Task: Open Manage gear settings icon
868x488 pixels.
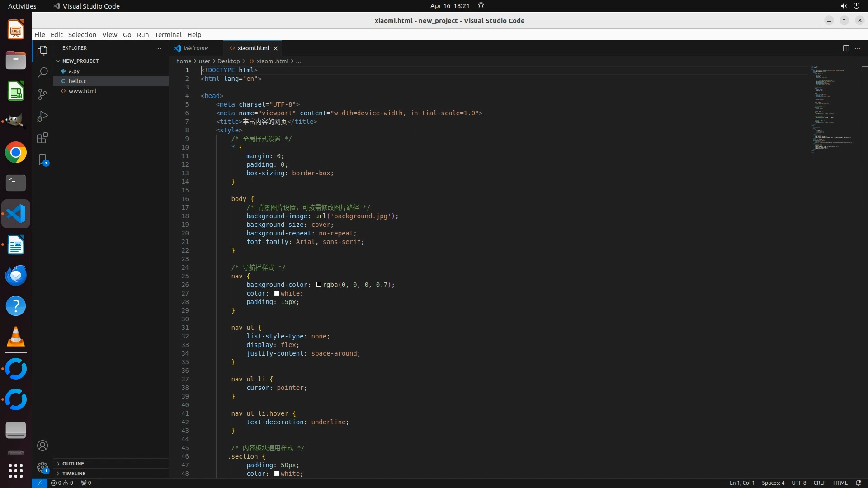Action: point(42,467)
